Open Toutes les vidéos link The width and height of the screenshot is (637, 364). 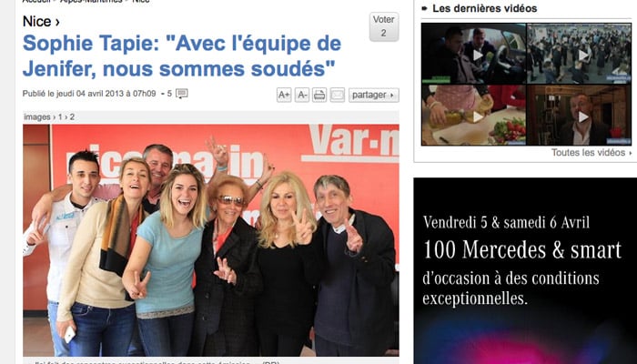click(x=591, y=153)
